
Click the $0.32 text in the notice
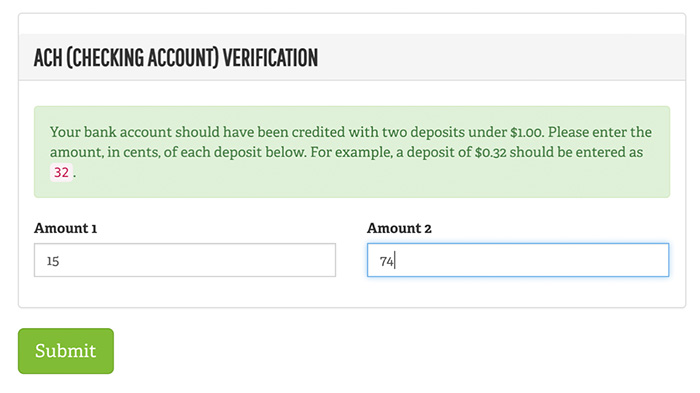pos(490,152)
